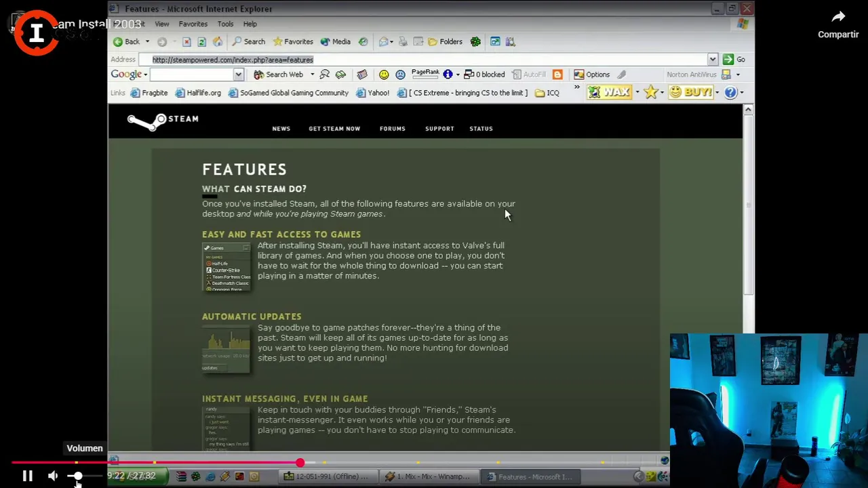The height and width of the screenshot is (488, 868).
Task: Click the IE History icon
Action: pos(363,42)
